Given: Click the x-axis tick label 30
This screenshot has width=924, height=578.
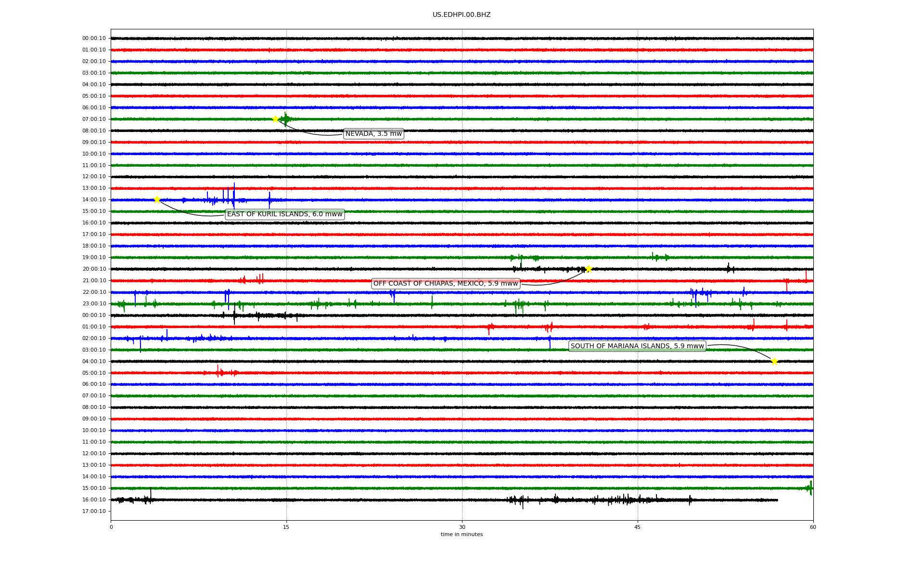Looking at the screenshot, I should pos(462,527).
